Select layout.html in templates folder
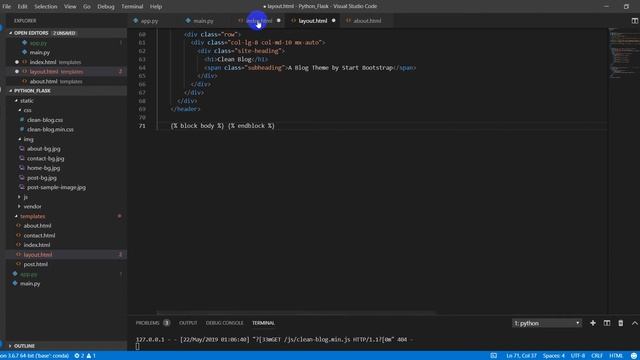 pyautogui.click(x=38, y=254)
